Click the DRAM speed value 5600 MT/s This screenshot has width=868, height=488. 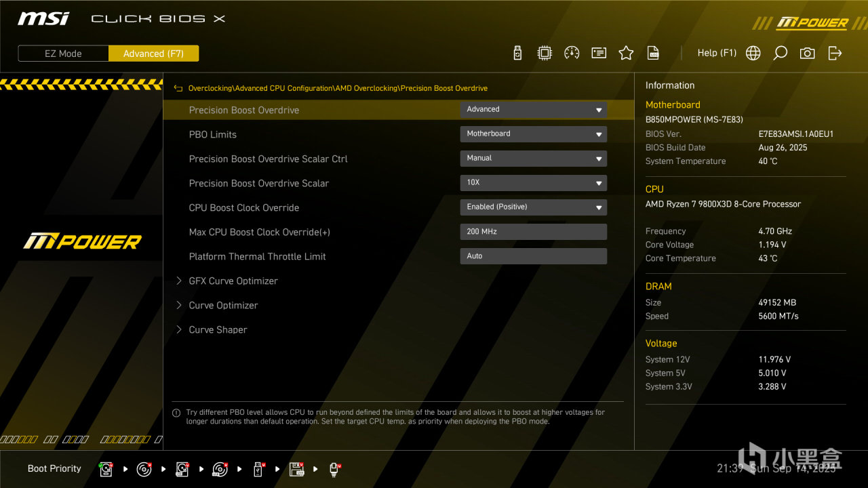tap(778, 316)
